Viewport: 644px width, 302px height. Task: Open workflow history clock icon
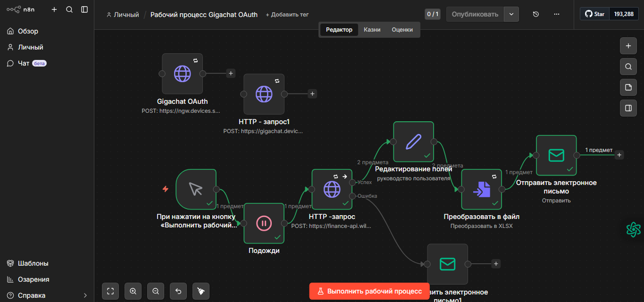point(536,14)
